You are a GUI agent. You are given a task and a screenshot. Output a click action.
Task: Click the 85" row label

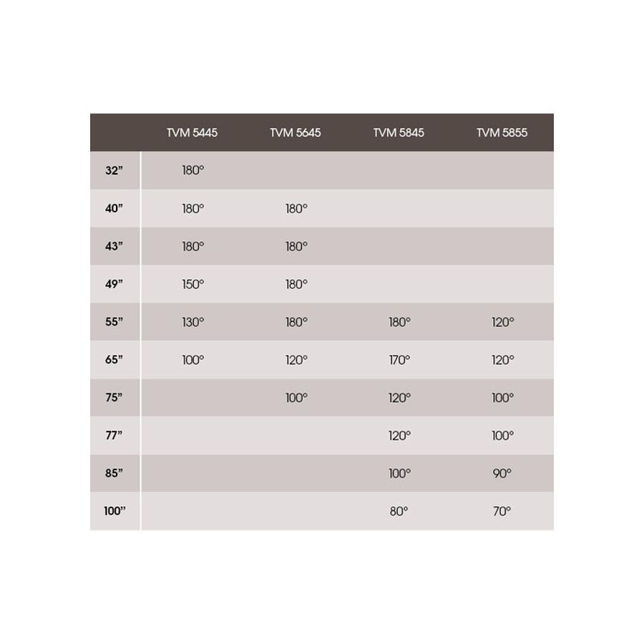pyautogui.click(x=114, y=473)
